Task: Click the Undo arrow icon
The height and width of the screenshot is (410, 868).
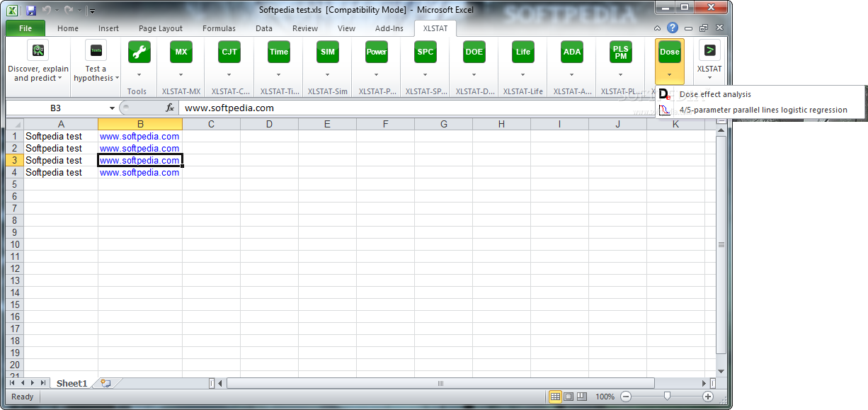Action: [47, 11]
